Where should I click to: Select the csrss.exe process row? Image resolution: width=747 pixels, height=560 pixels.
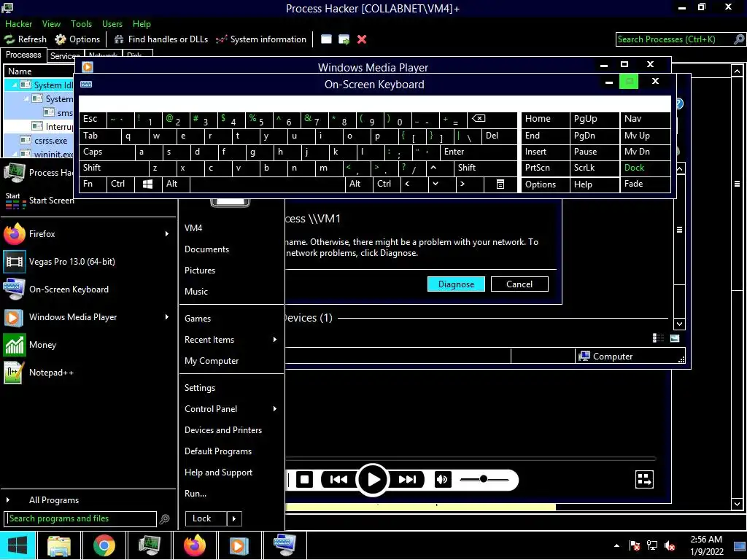(39, 141)
